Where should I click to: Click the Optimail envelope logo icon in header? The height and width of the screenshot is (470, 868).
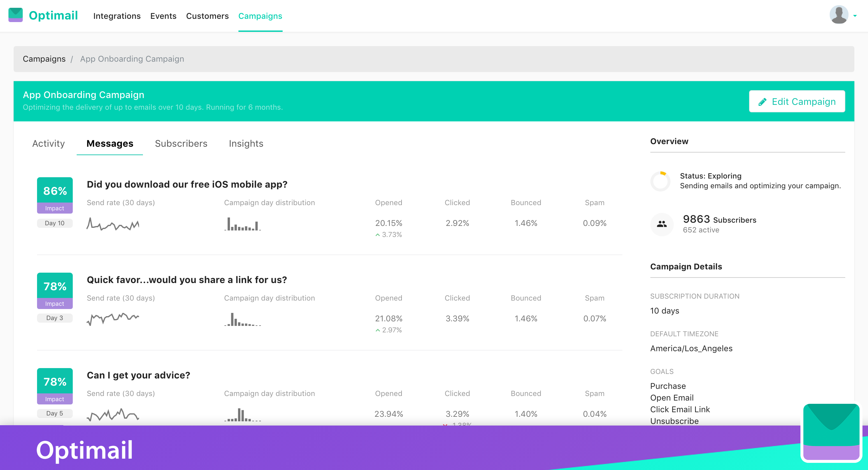(16, 15)
